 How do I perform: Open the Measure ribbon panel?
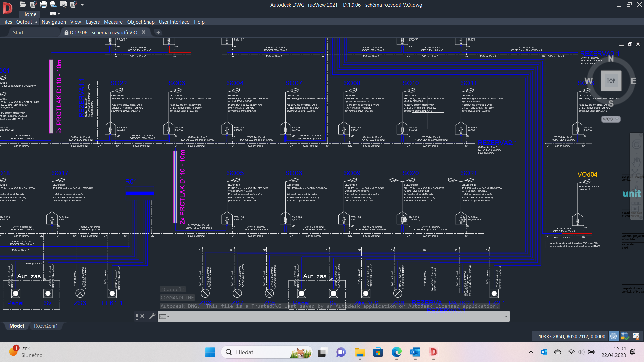point(113,22)
